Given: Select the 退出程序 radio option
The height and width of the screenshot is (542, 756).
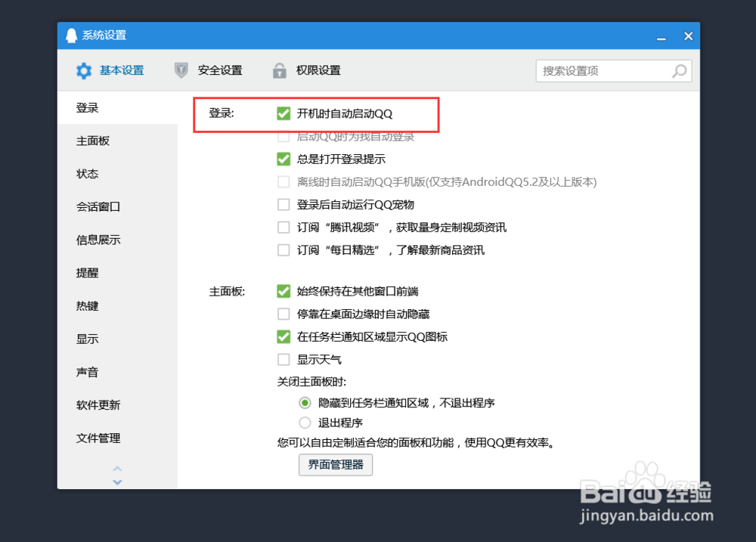Looking at the screenshot, I should coord(305,423).
